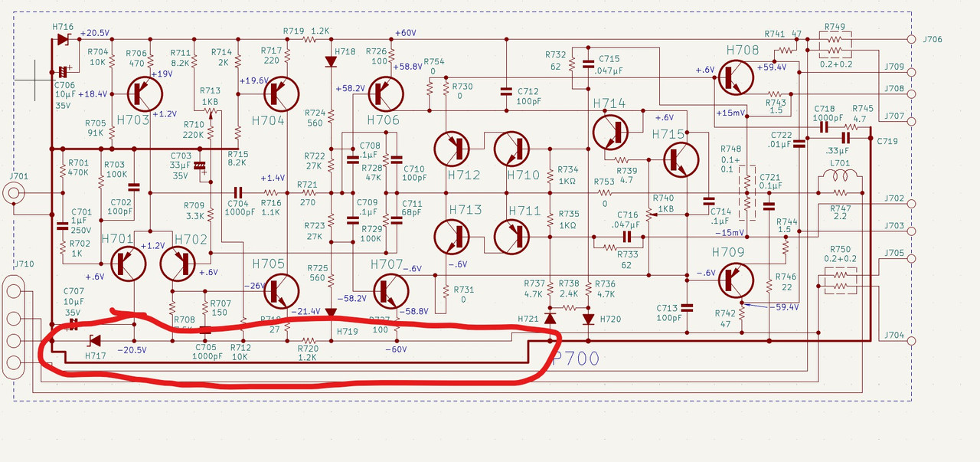
Task: Select the H718 diode symbol
Action: [x=331, y=61]
